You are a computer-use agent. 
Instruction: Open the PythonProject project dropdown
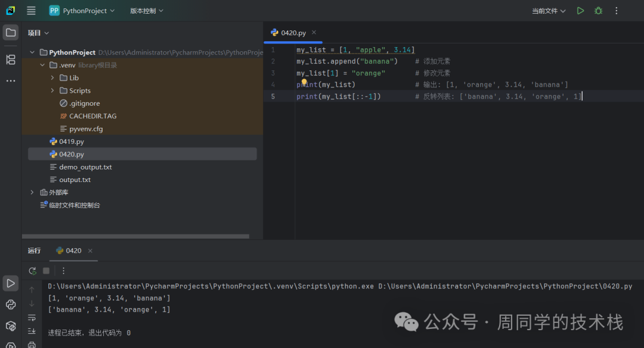82,11
